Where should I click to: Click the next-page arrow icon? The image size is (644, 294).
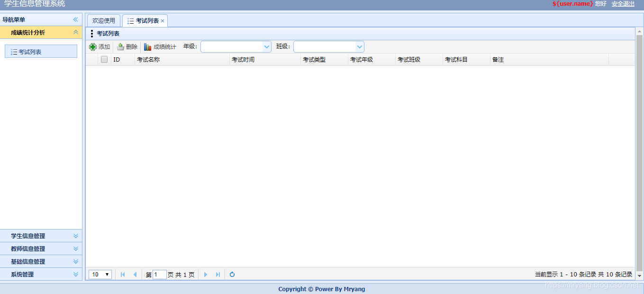click(x=205, y=274)
